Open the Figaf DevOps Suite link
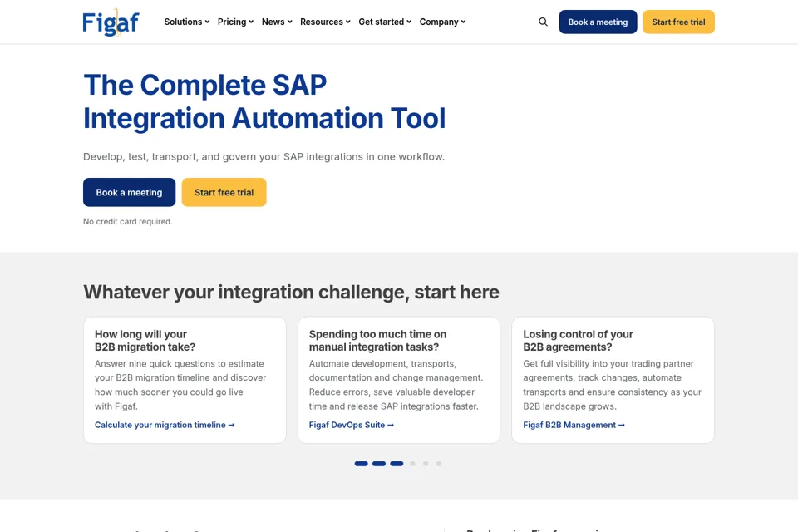Image resolution: width=798 pixels, height=532 pixels. 351,425
